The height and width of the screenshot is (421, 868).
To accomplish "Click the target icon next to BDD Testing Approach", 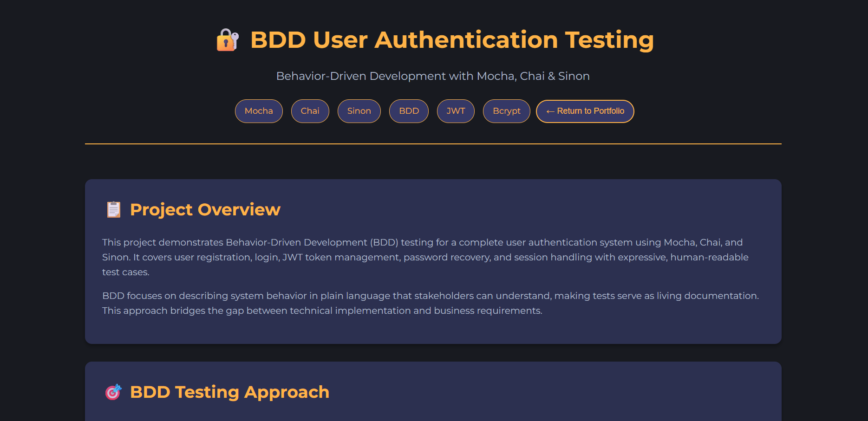I will pos(113,392).
